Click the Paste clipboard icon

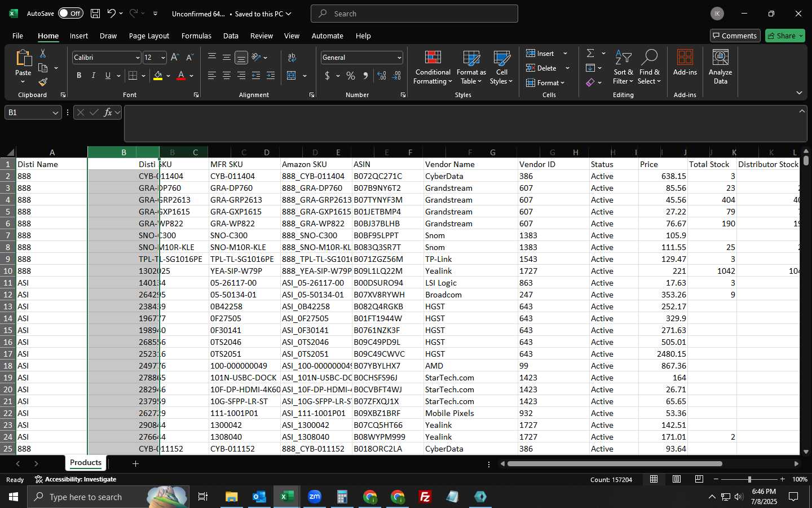pyautogui.click(x=23, y=58)
